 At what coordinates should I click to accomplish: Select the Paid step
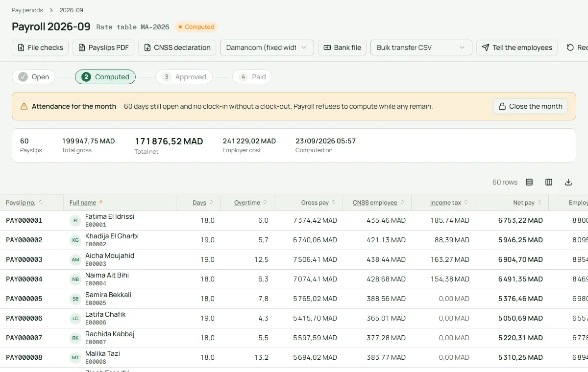[x=252, y=77]
